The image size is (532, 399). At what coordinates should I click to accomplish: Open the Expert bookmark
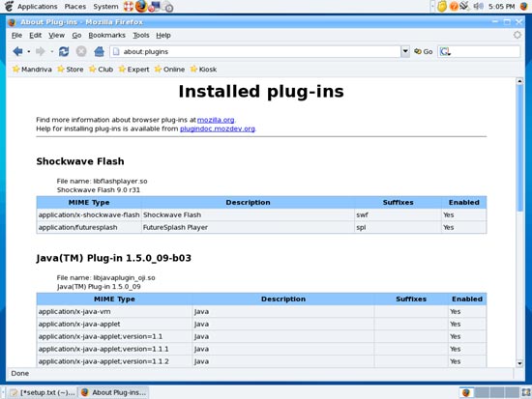133,70
